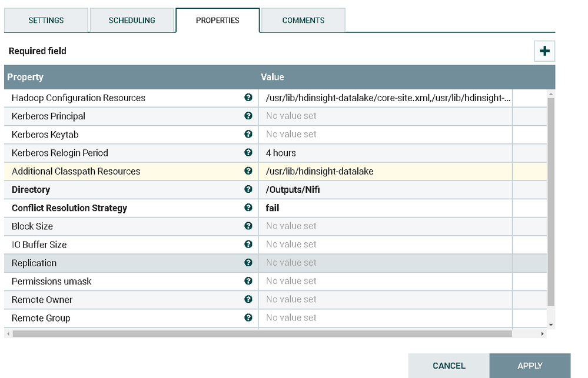Image resolution: width=588 pixels, height=378 pixels.
Task: Add a new property with plus icon
Action: click(544, 51)
